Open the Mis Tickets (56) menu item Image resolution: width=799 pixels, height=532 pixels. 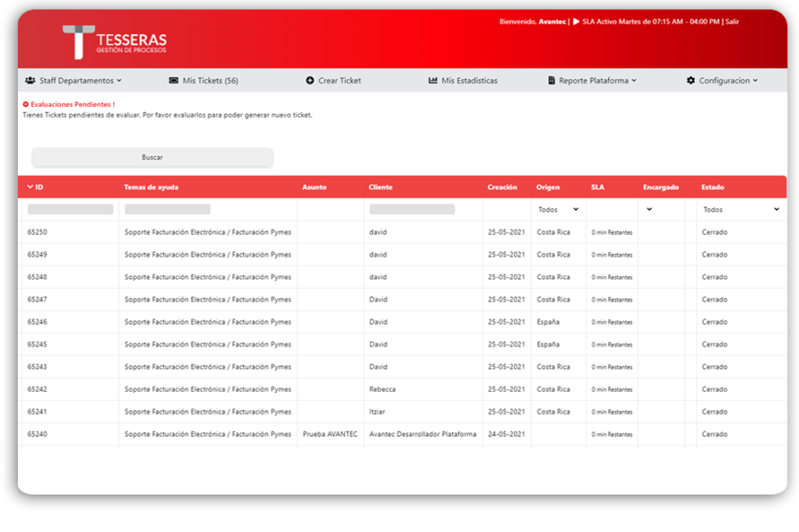210,80
